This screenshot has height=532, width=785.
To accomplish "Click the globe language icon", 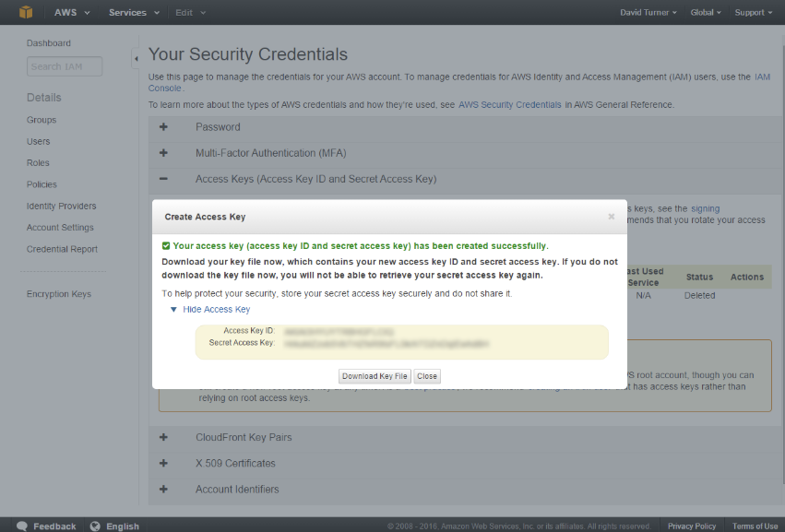I will [x=95, y=526].
